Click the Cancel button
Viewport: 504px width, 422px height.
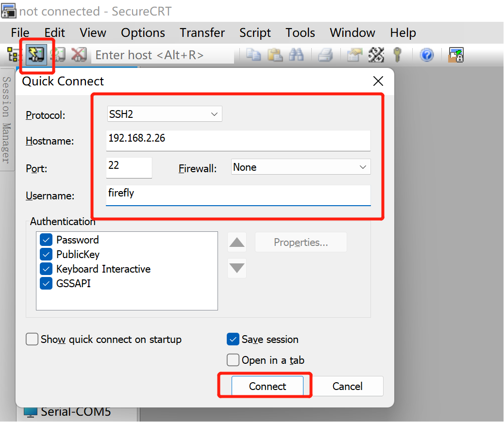point(348,386)
